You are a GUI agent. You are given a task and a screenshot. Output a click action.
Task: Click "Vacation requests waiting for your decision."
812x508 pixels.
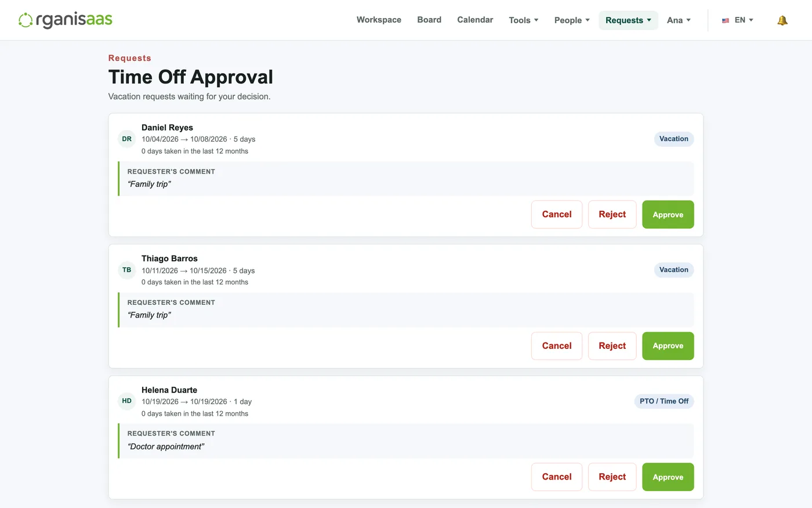[x=190, y=96]
